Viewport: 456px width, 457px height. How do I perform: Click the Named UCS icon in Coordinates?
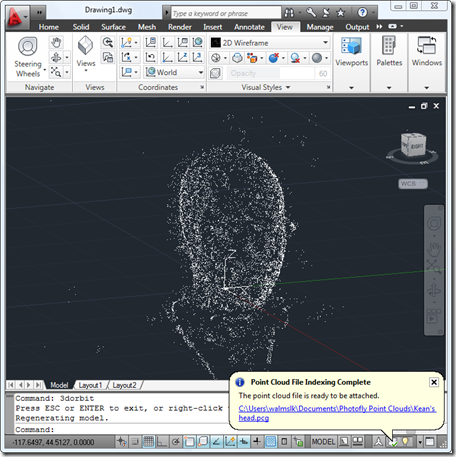coord(151,42)
